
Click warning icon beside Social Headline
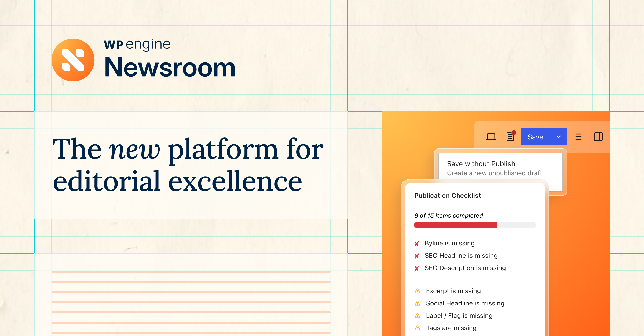coord(418,303)
